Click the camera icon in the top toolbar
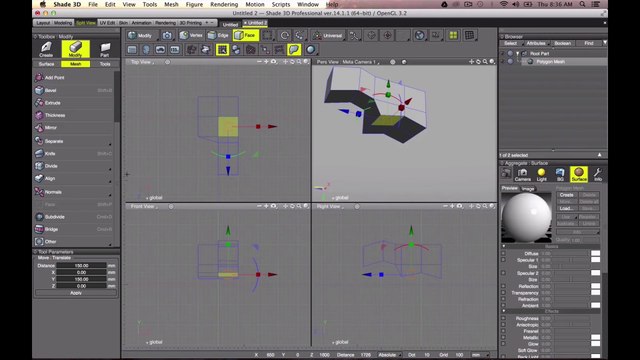640x360 pixels. click(167, 36)
